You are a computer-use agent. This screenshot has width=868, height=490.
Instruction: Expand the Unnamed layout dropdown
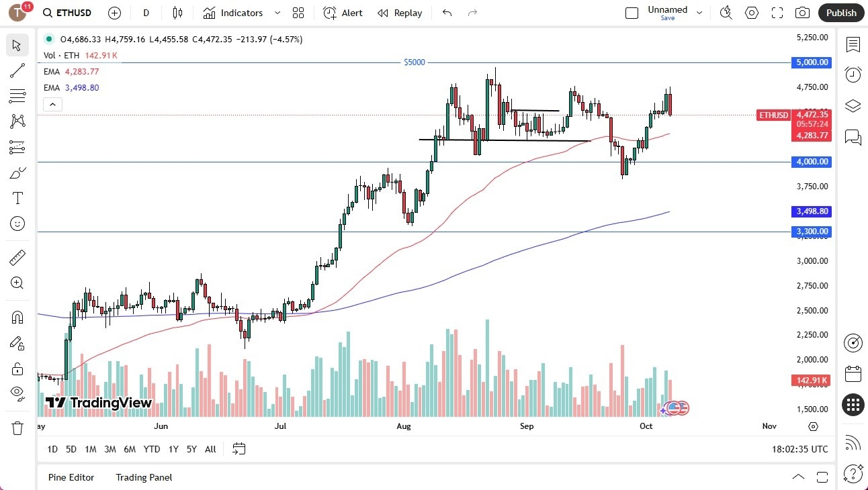click(699, 11)
